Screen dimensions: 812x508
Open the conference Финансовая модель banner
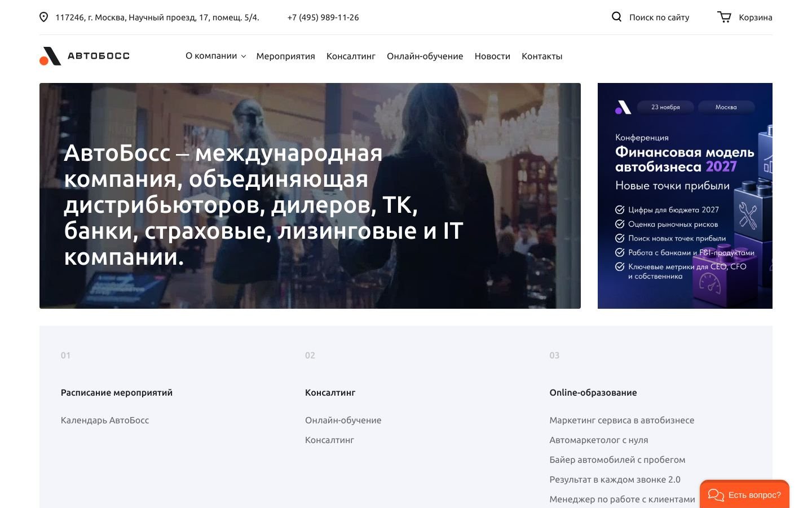coord(685,196)
